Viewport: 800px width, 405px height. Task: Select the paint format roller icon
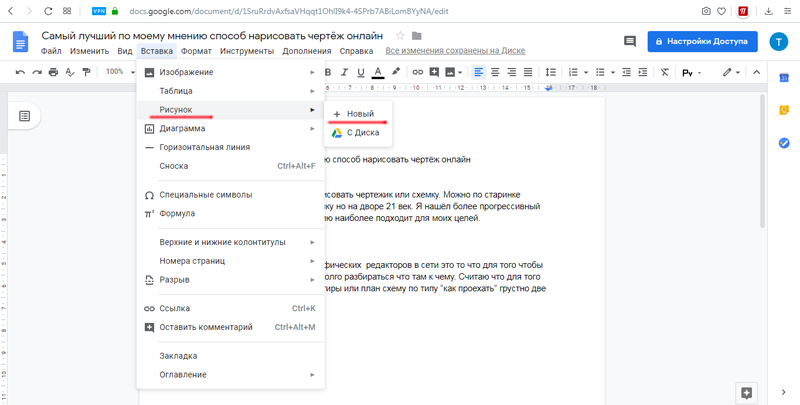pos(86,72)
